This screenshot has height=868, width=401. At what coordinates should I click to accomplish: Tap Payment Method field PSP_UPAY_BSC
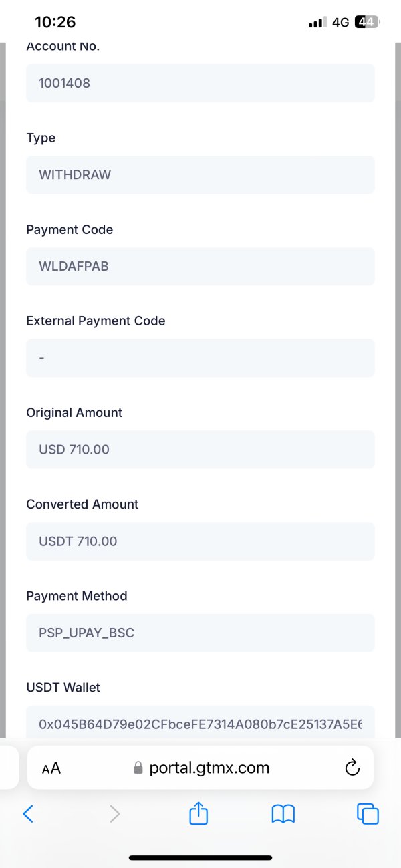(200, 633)
